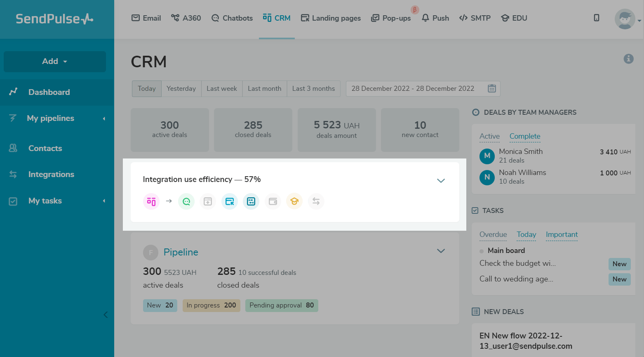
Task: Open the 10 new contact card
Action: click(x=420, y=130)
